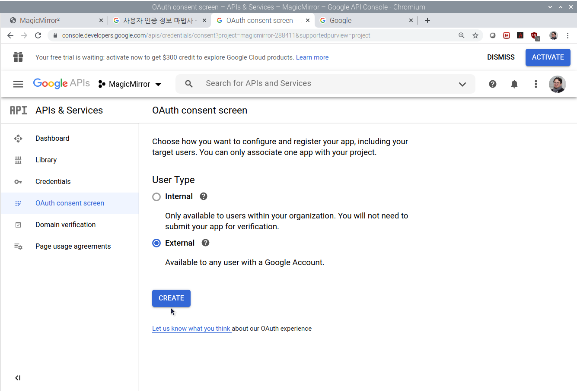Dismiss the free trial banner
The height and width of the screenshot is (392, 577).
pyautogui.click(x=501, y=57)
